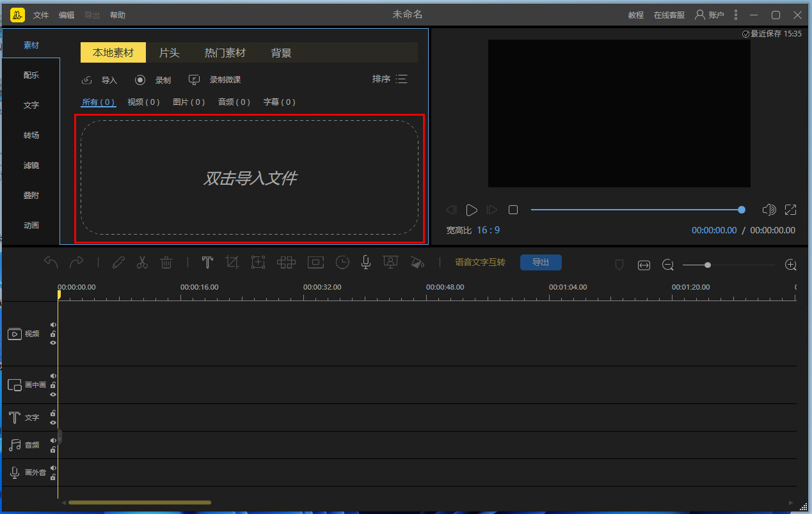
Task: Open the 账户 account menu
Action: [710, 15]
